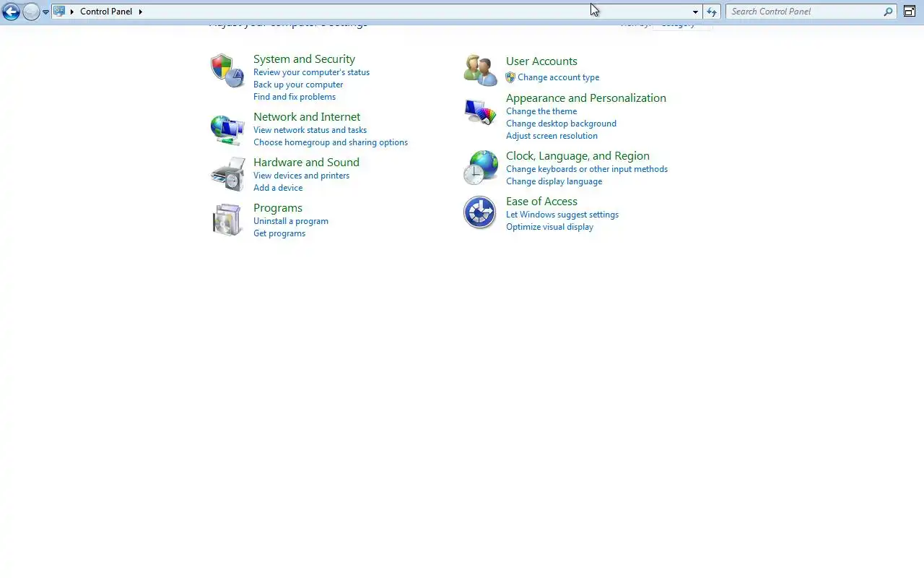
Task: Open User Accounts category
Action: tap(541, 61)
